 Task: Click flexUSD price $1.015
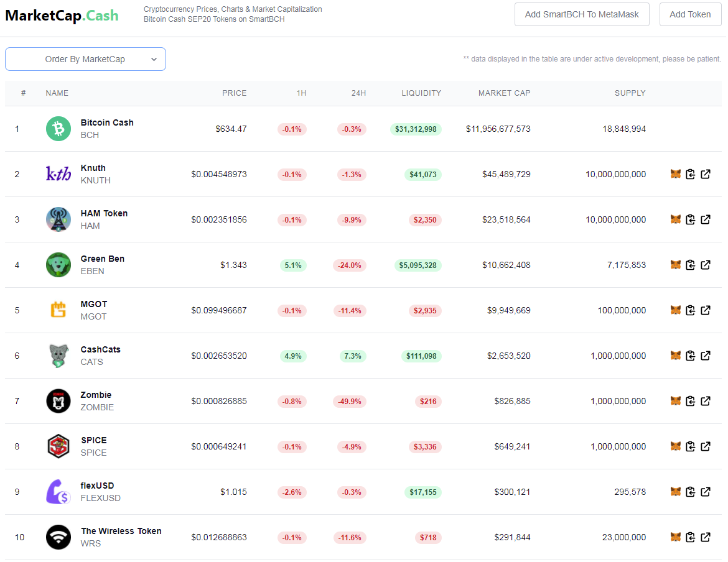(x=233, y=492)
